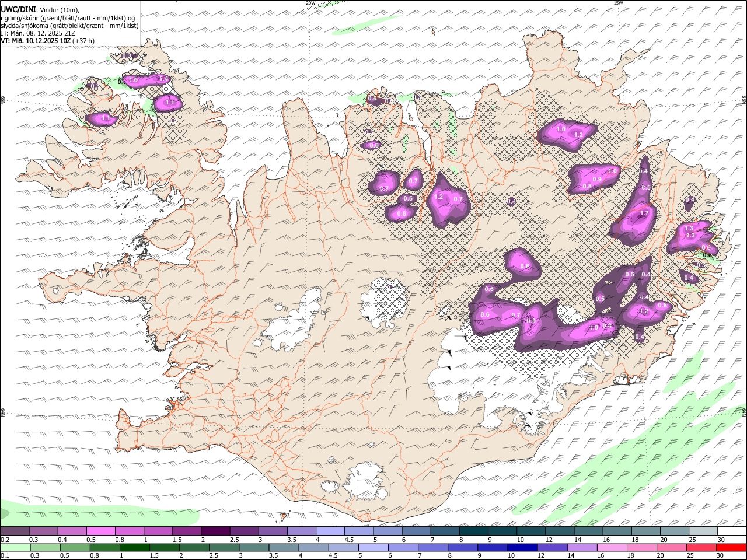
Task: Click the '16' label under the upper legend
Action: (607, 540)
